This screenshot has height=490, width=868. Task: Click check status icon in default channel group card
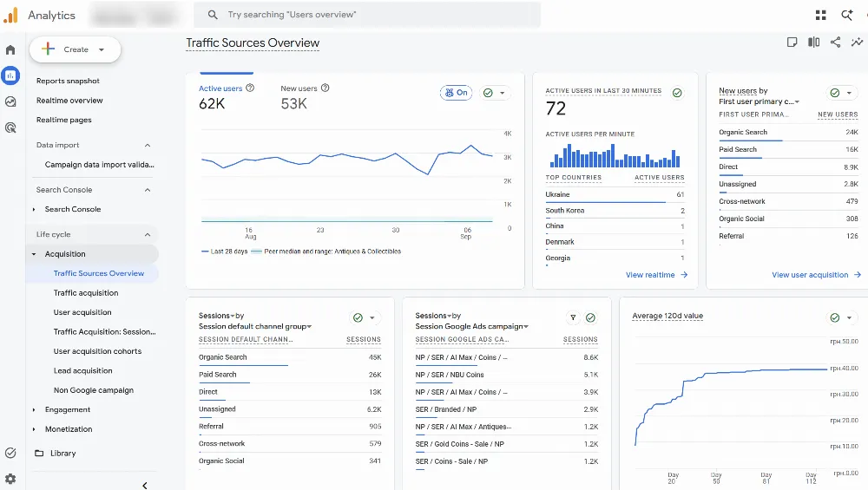tap(358, 317)
